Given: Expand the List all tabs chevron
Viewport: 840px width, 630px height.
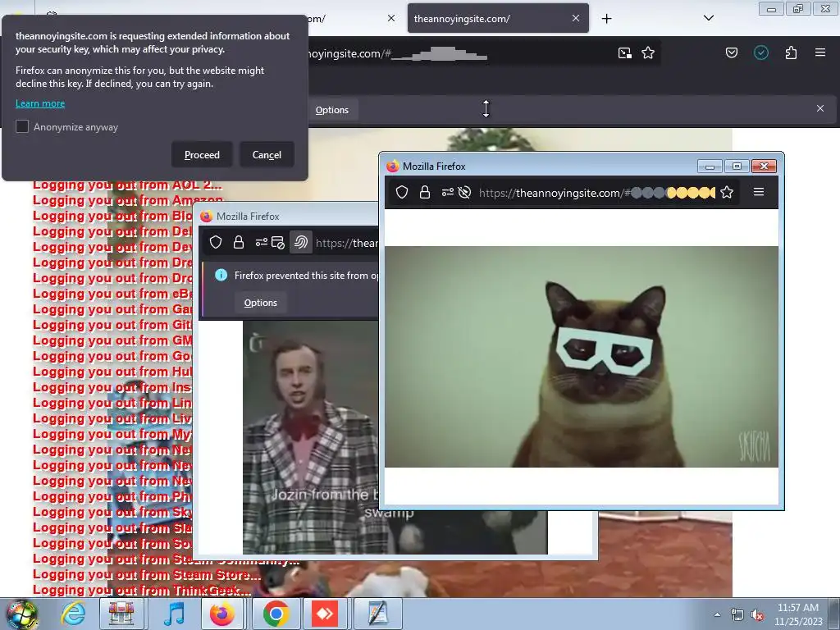Looking at the screenshot, I should pyautogui.click(x=709, y=18).
